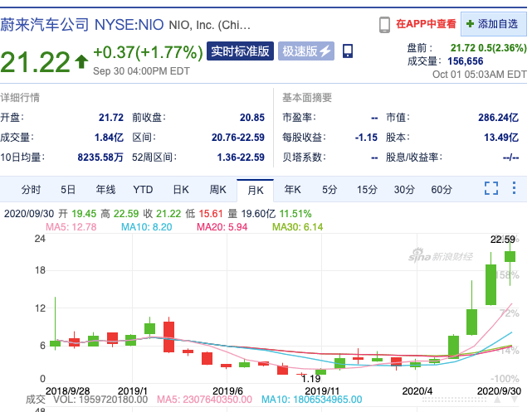This screenshot has width=532, height=412.
Task: Click the MA10: 8.20 indicator label
Action: click(147, 227)
